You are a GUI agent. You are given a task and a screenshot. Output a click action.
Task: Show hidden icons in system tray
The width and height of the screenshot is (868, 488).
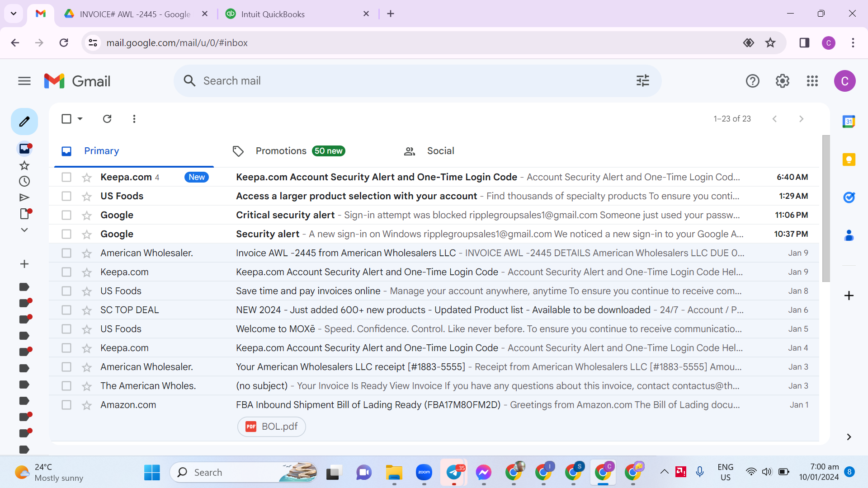(x=664, y=472)
